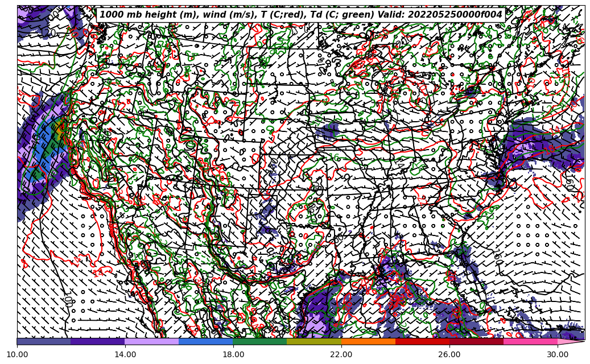The height and width of the screenshot is (364, 590).
Task: Select the olive 20–22 colorbar segment
Action: [x=314, y=341]
